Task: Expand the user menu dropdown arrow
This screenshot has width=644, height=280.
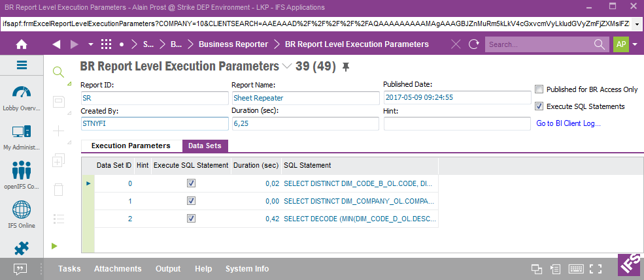Action: pyautogui.click(x=635, y=44)
